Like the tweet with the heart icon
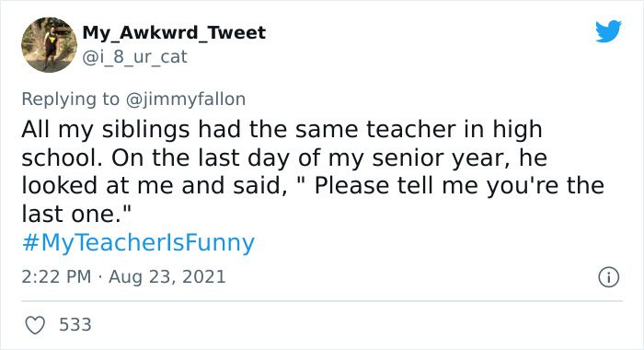This screenshot has height=350, width=644. [x=35, y=325]
